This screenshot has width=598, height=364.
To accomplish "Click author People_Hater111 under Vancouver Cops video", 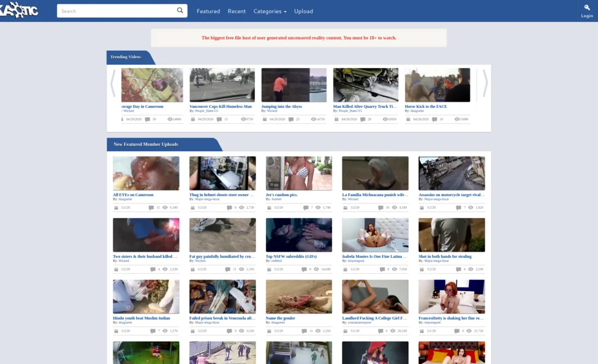I will tap(206, 111).
